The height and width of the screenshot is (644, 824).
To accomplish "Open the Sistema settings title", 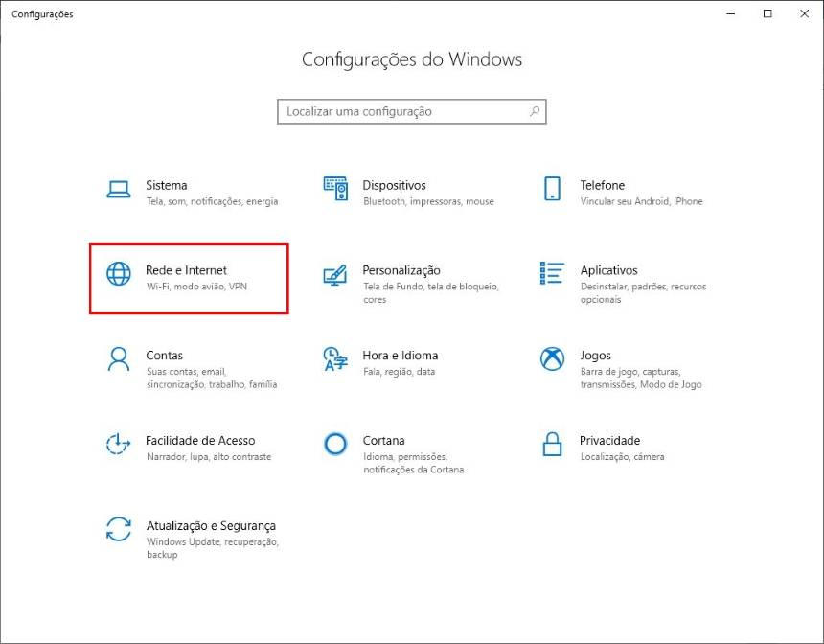I will coord(166,185).
